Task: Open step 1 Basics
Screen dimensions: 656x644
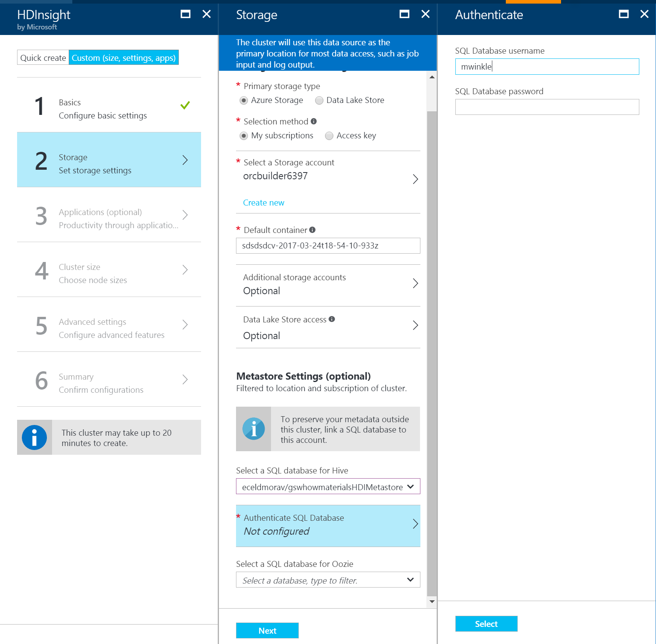Action: coord(109,105)
